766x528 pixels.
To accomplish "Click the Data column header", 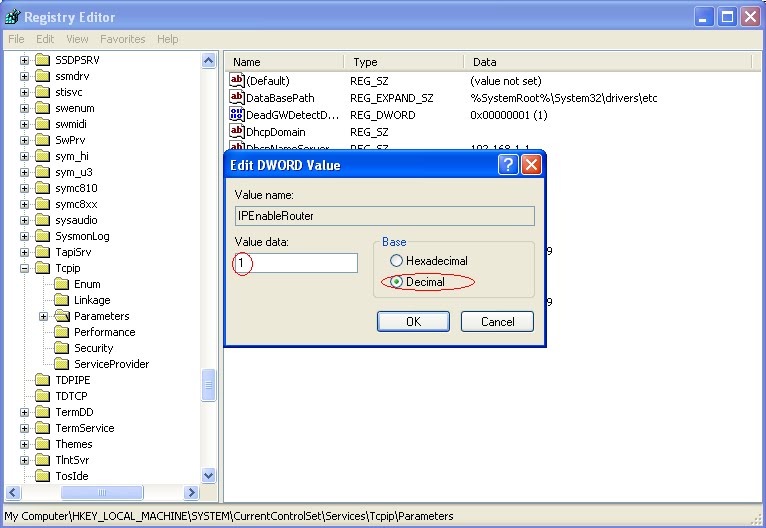I will click(608, 62).
